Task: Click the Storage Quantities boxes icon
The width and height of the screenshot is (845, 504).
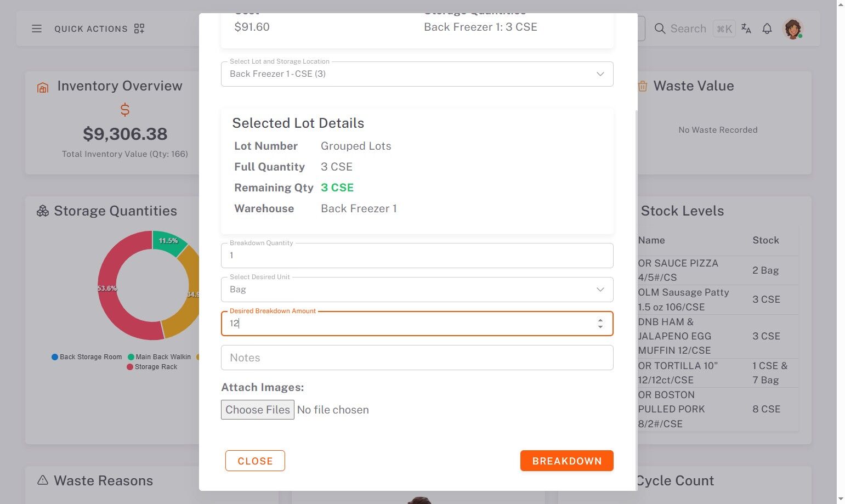Action: tap(43, 211)
